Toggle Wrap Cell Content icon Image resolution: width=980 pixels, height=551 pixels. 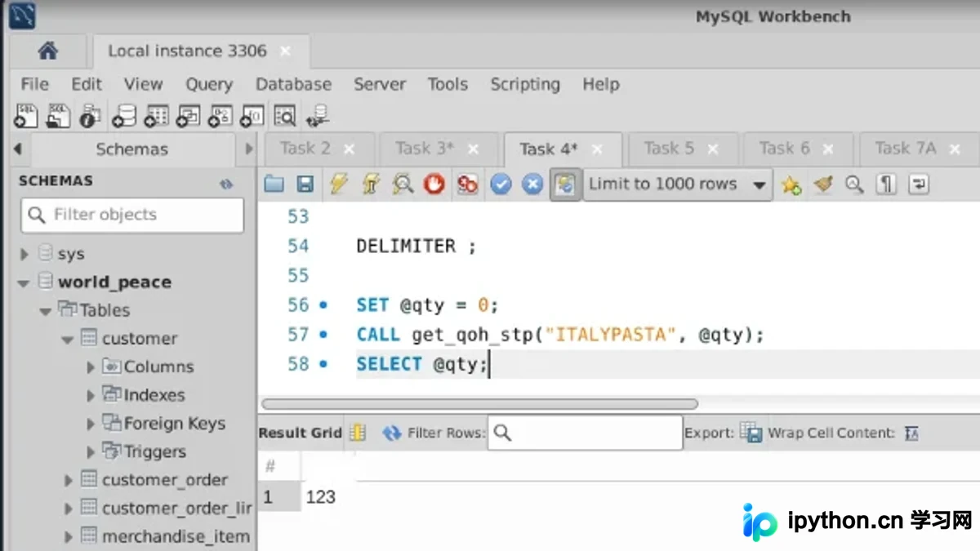click(912, 433)
